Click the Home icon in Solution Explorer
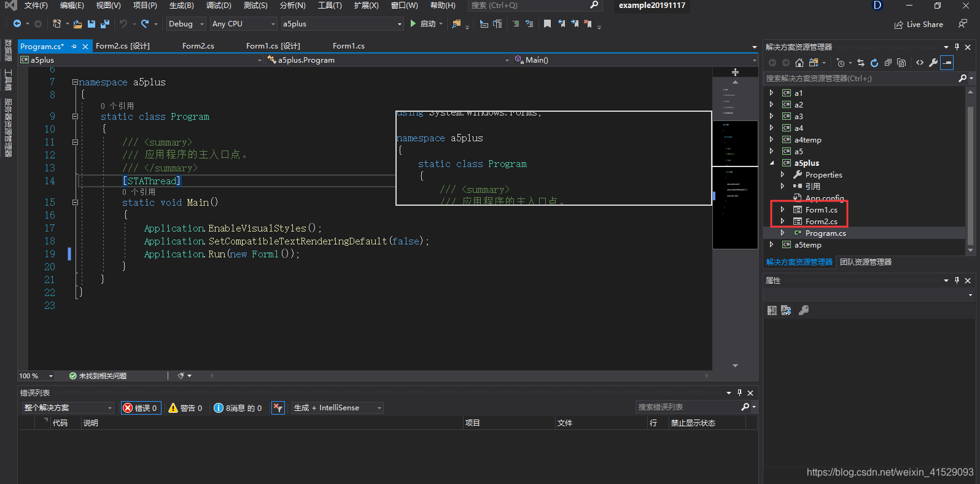This screenshot has height=484, width=980. tap(799, 63)
